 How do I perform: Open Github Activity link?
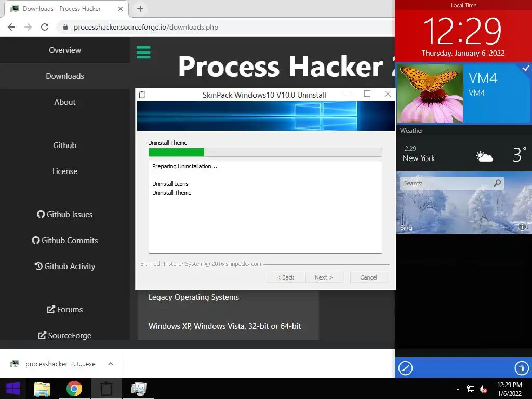(x=65, y=267)
